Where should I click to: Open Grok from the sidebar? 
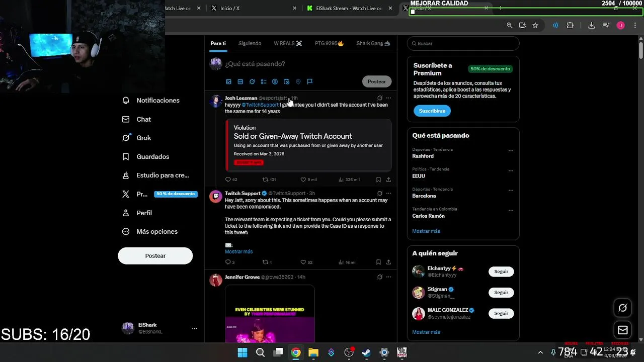(x=137, y=138)
